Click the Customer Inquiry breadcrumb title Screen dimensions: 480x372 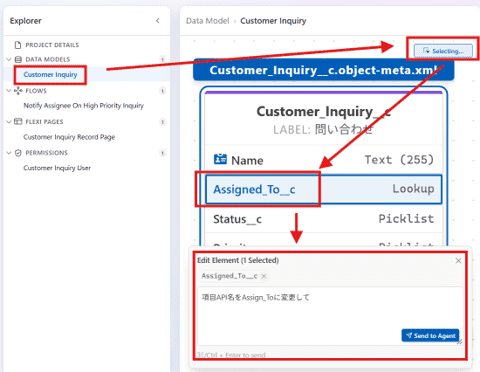point(273,21)
